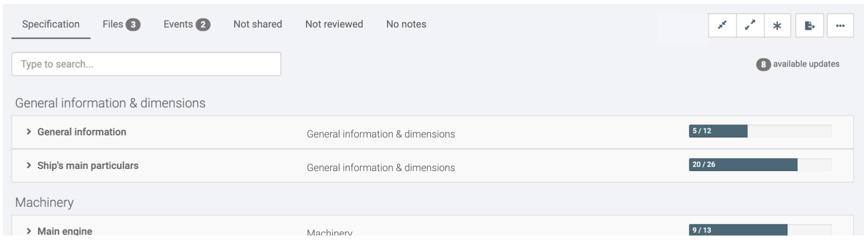The width and height of the screenshot is (868, 242).
Task: Open the three-dots more options menu
Action: click(840, 25)
